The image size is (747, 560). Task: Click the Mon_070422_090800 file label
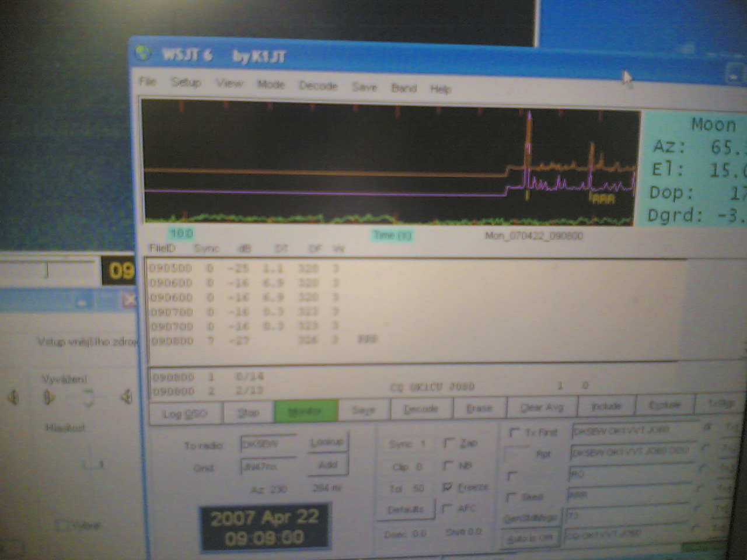pyautogui.click(x=533, y=236)
